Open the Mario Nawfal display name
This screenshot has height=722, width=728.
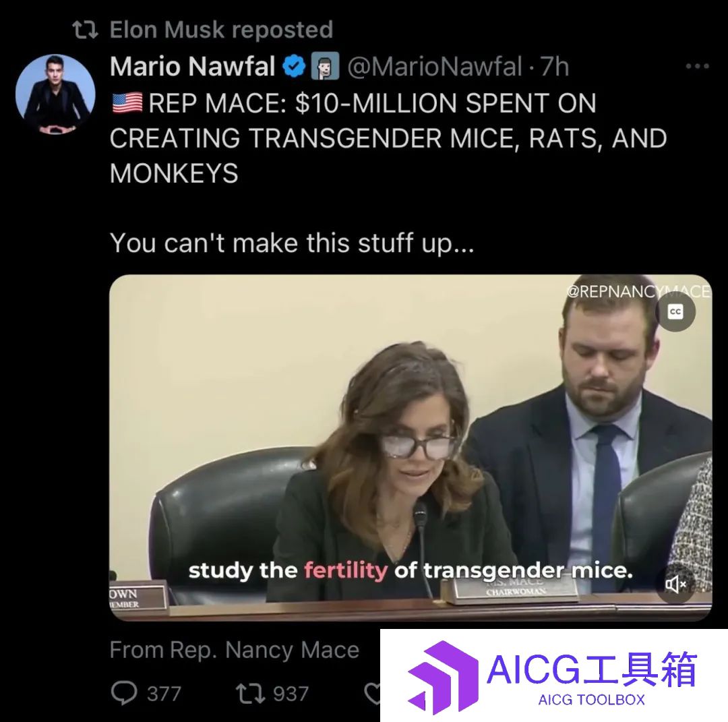193,66
